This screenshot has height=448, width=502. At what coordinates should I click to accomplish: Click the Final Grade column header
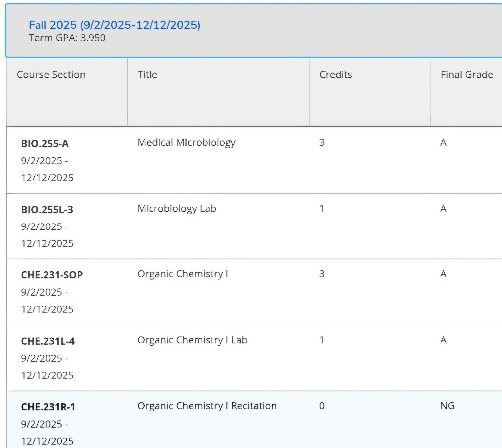(467, 75)
